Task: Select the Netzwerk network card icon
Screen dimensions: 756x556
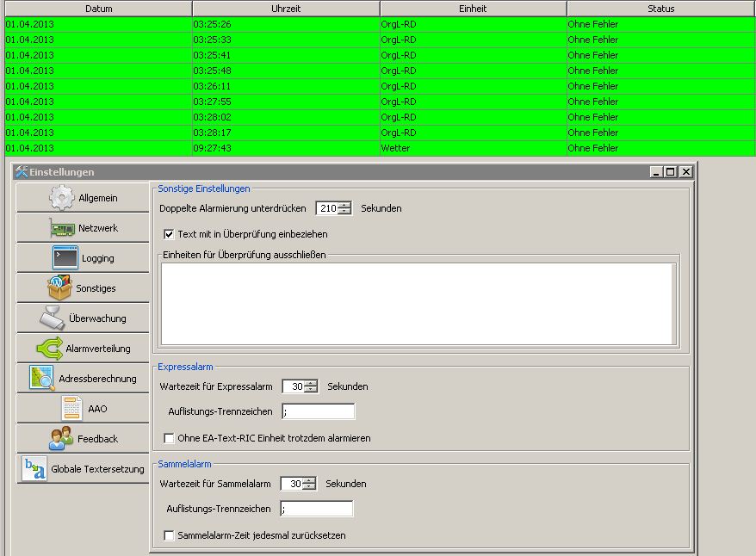Action: 83,228
